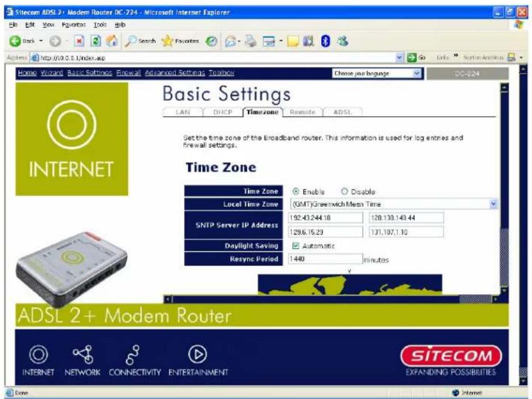The width and height of the screenshot is (532, 399).
Task: Click the Forward navigation arrow icon
Action: tap(55, 41)
